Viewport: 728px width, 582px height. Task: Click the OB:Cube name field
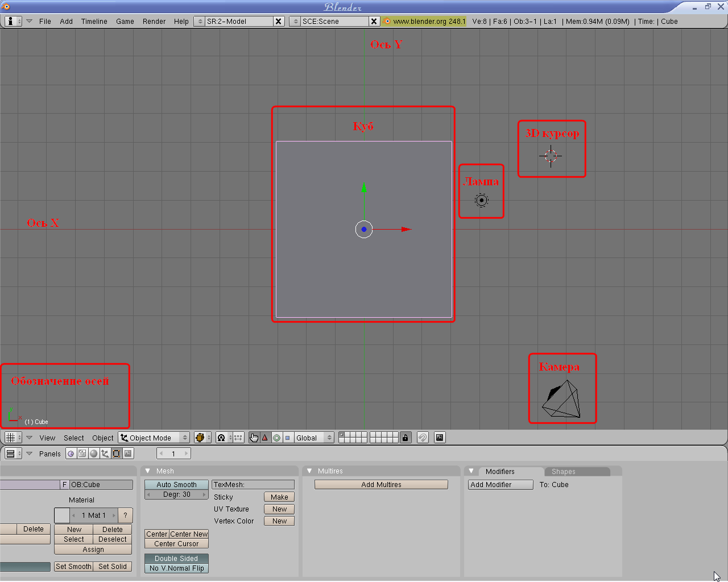(x=101, y=485)
